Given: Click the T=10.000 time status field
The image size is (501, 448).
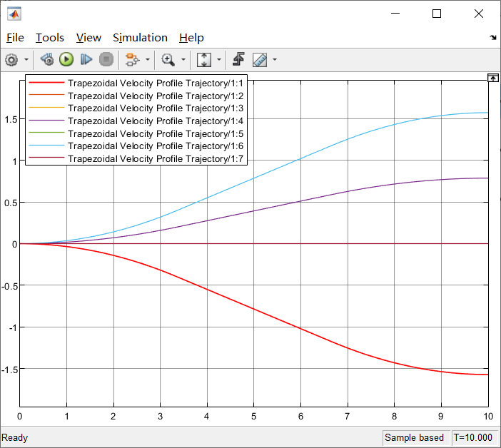Looking at the screenshot, I should [473, 437].
